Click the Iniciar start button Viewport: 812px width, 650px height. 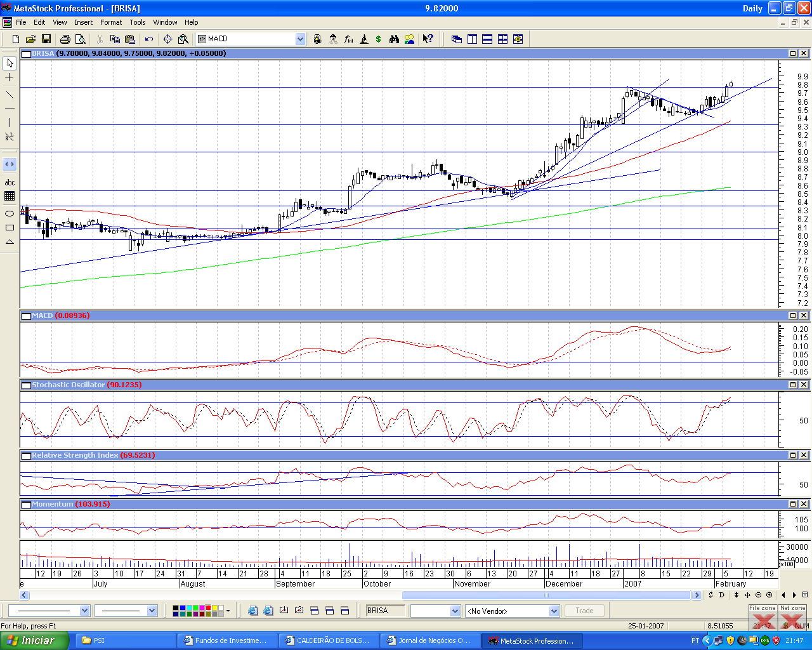tap(34, 640)
